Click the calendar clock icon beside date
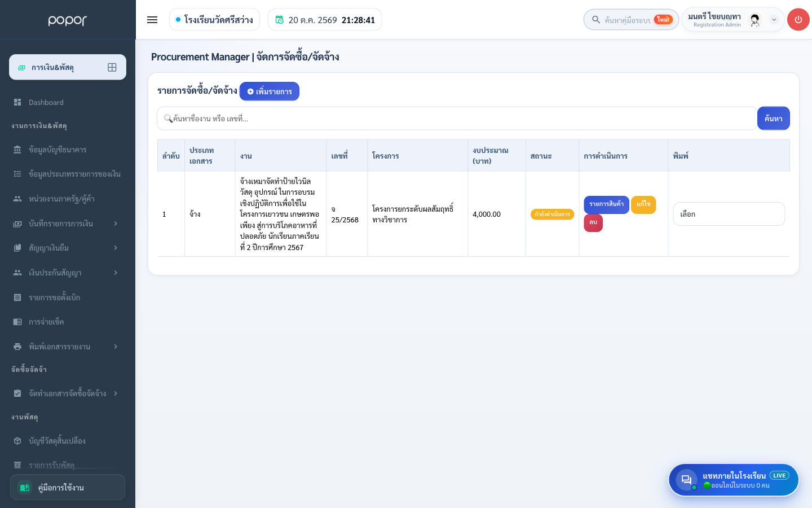The height and width of the screenshot is (508, 812). 279,20
